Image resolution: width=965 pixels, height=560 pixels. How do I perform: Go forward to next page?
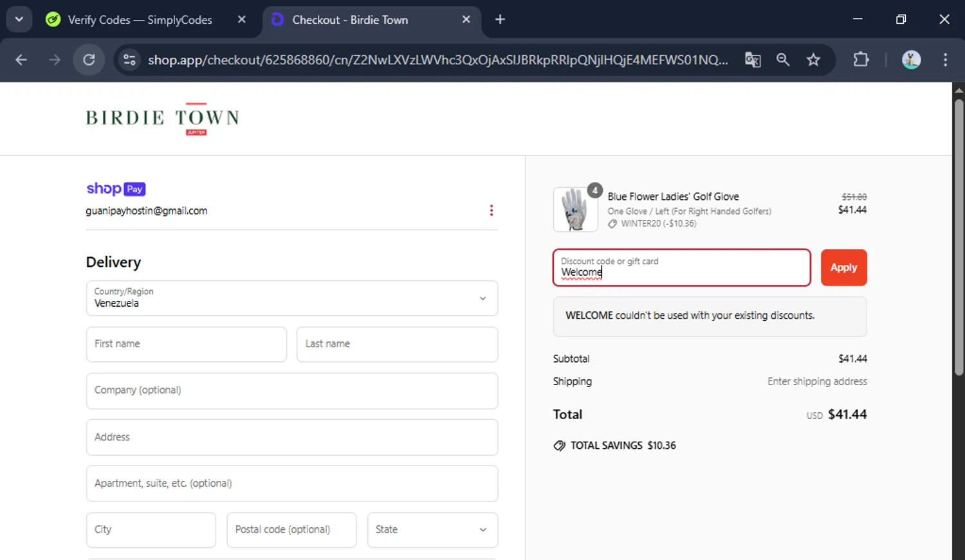pos(55,60)
